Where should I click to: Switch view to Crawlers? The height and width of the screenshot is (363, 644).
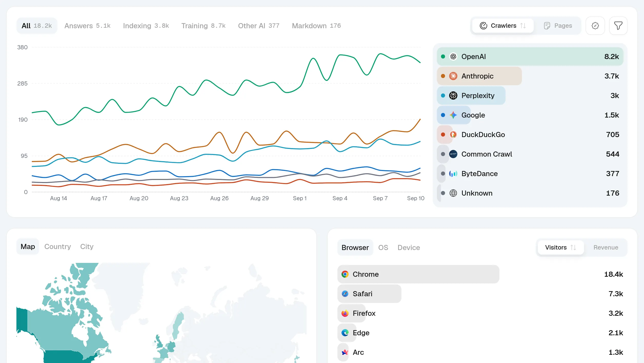[x=503, y=26]
